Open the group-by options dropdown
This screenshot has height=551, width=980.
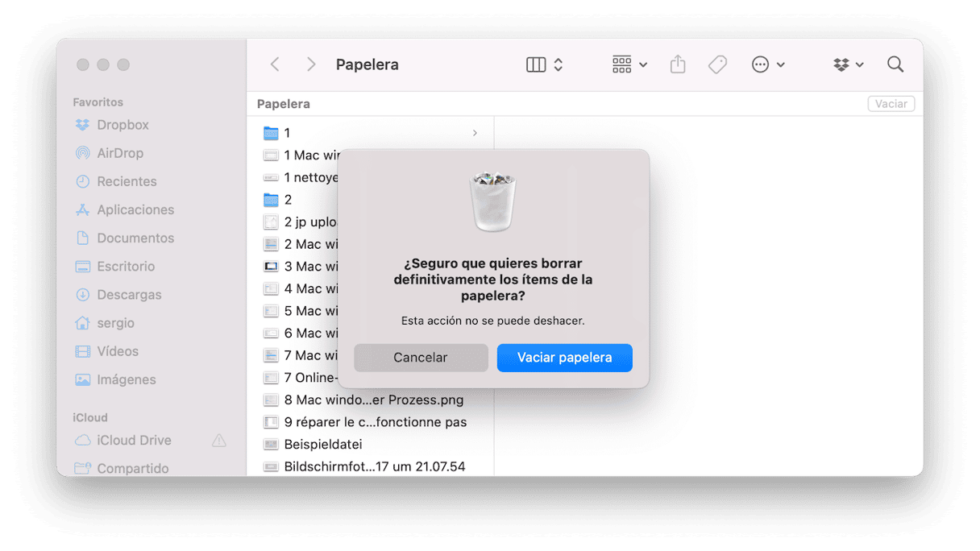[629, 64]
